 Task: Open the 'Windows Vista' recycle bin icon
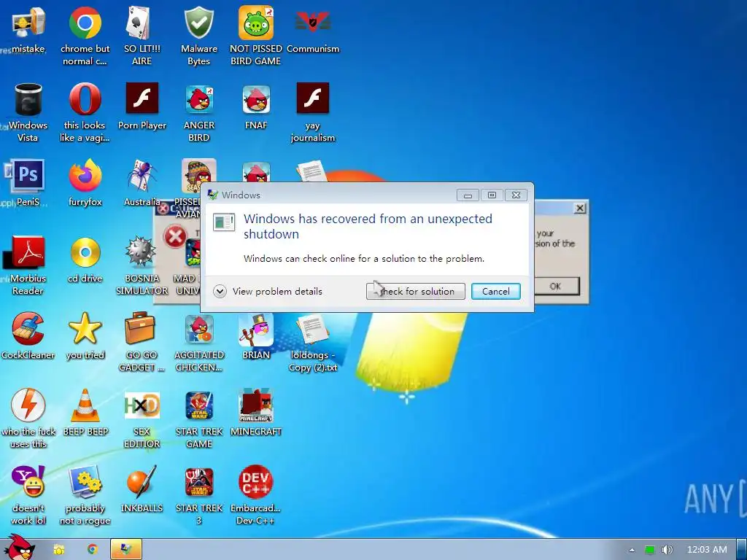point(28,99)
